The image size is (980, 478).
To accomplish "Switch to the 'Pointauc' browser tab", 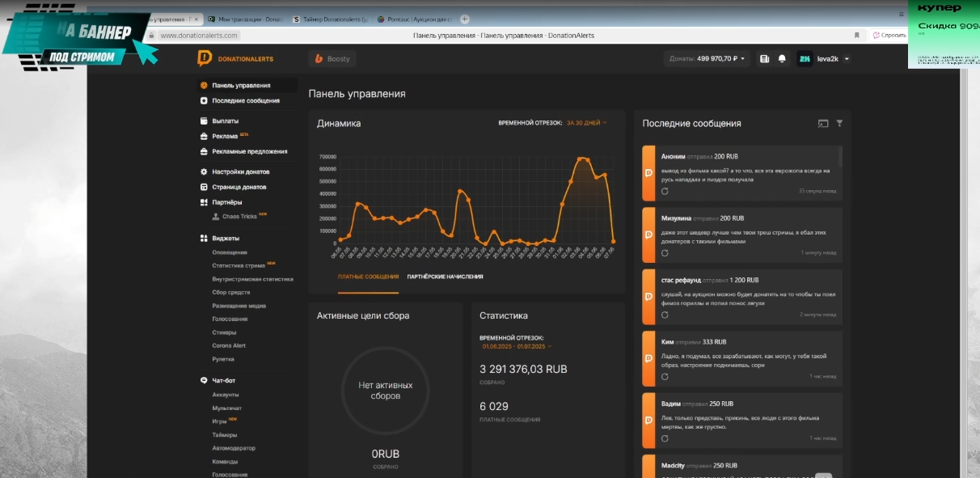I will [415, 19].
